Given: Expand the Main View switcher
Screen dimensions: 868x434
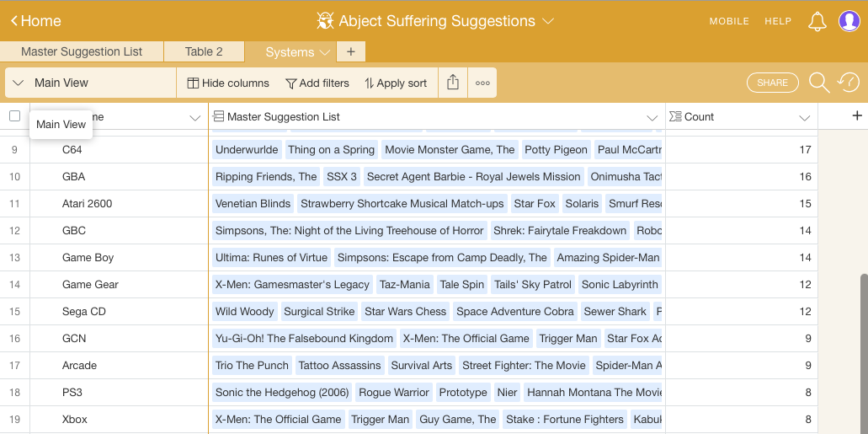Looking at the screenshot, I should point(90,83).
